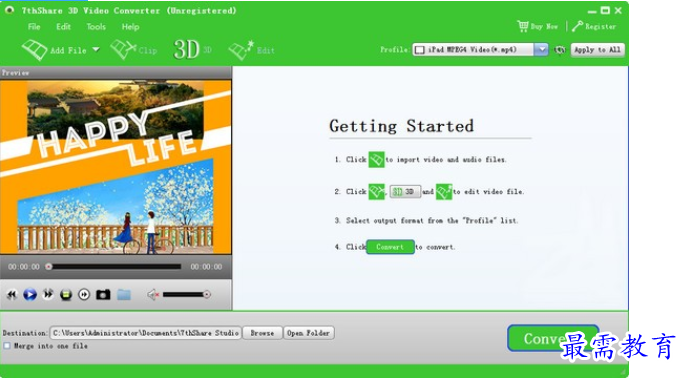Take a snapshot with the camera icon
Viewport: 684px width, 378px height.
103,295
